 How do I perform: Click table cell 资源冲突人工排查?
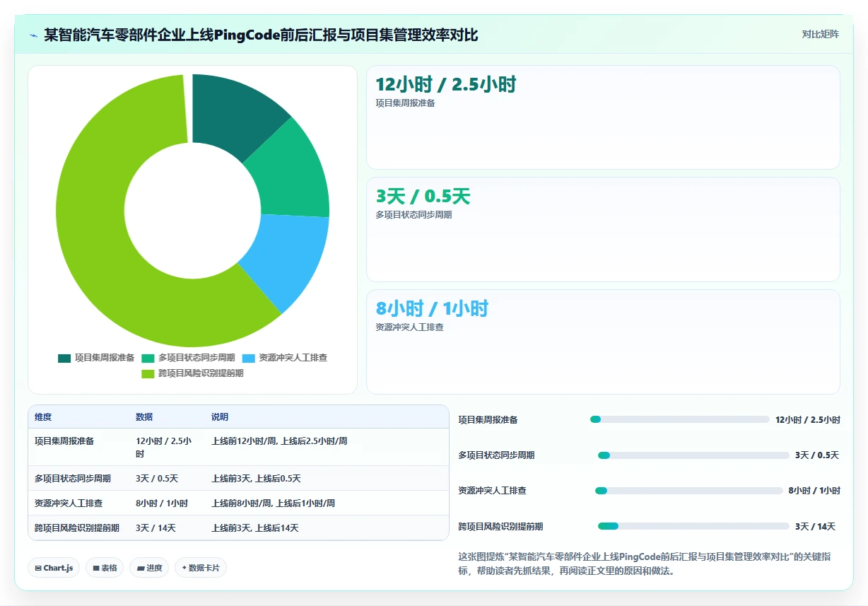coord(69,503)
